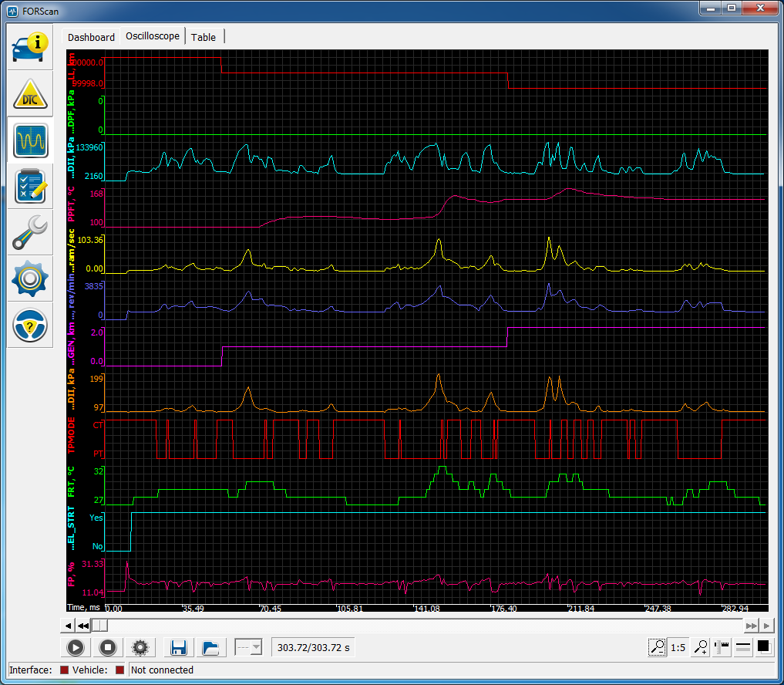Open the DTC trouble codes section
This screenshot has height=685, width=784.
click(31, 93)
